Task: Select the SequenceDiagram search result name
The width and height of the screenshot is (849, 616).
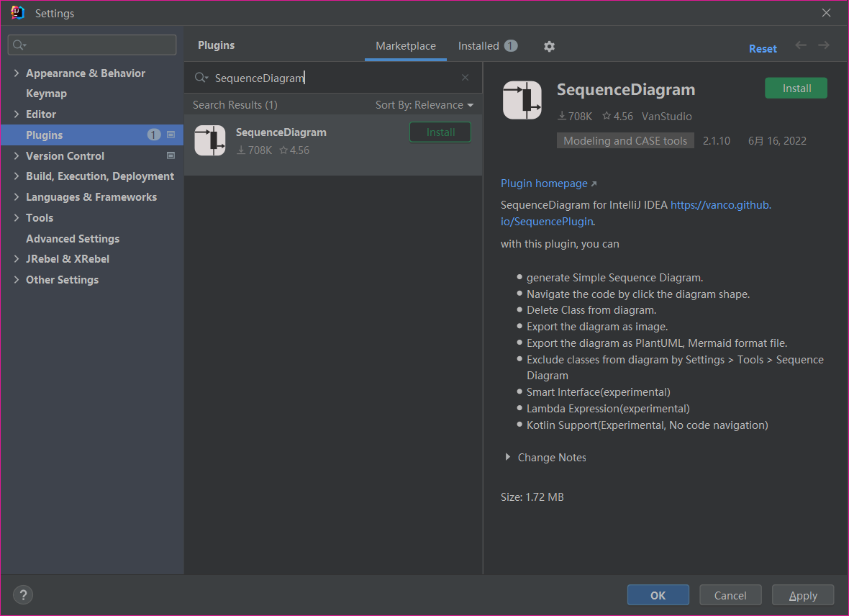Action: pyautogui.click(x=281, y=132)
